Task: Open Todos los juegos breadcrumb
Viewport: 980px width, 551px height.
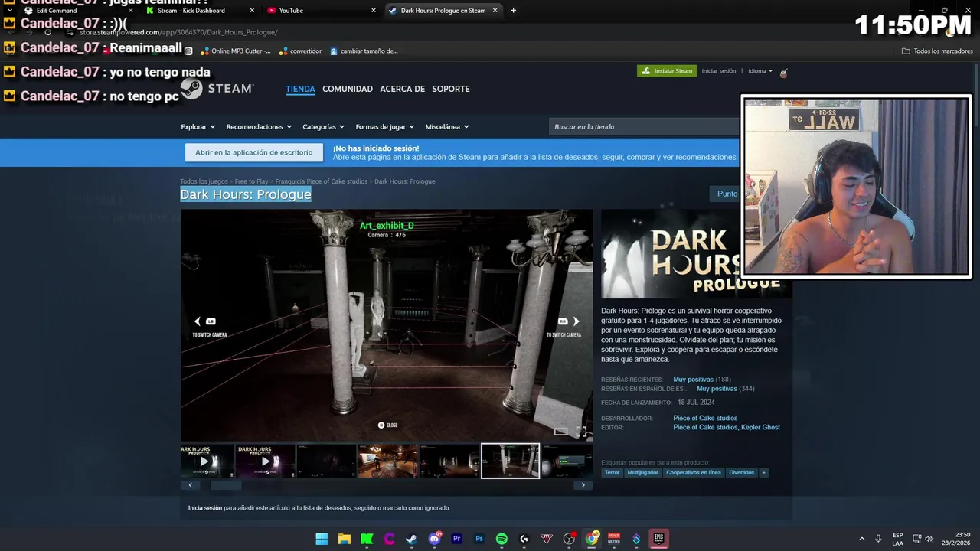Action: pos(204,181)
